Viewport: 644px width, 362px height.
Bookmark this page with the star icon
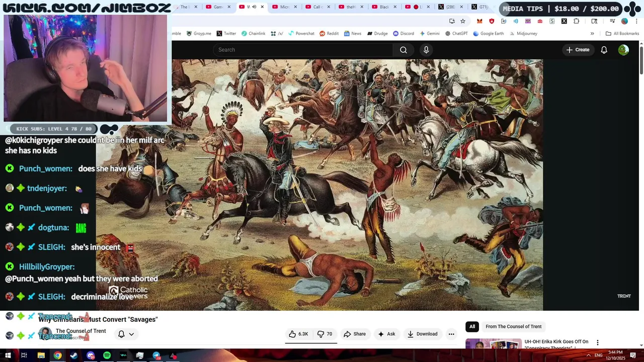463,21
